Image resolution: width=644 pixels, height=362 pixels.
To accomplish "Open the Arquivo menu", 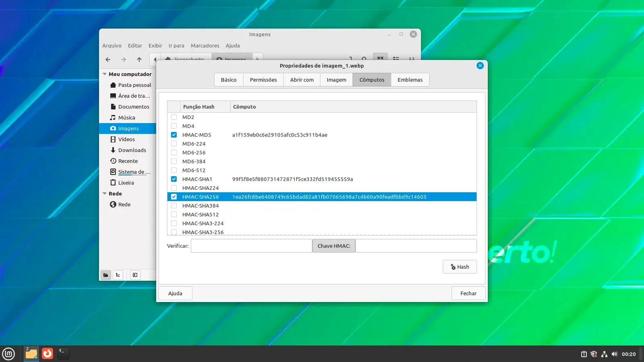I will (112, 45).
